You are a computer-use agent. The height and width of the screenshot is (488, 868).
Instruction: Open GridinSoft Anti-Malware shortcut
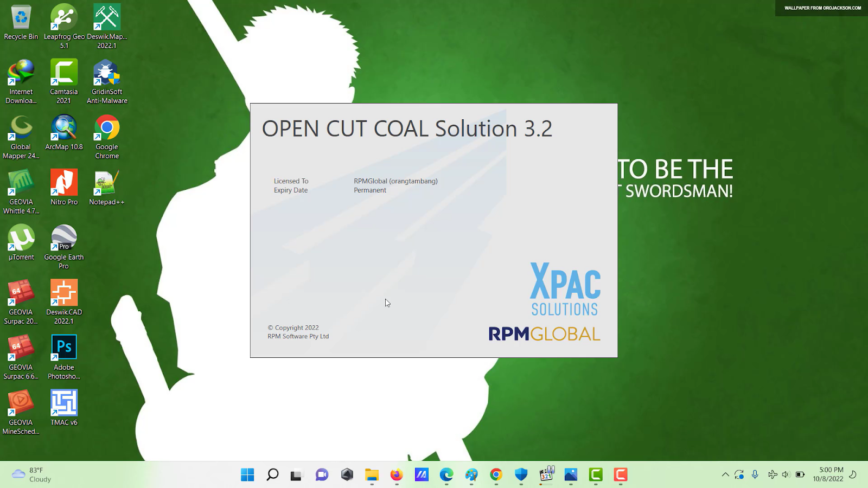pyautogui.click(x=107, y=81)
